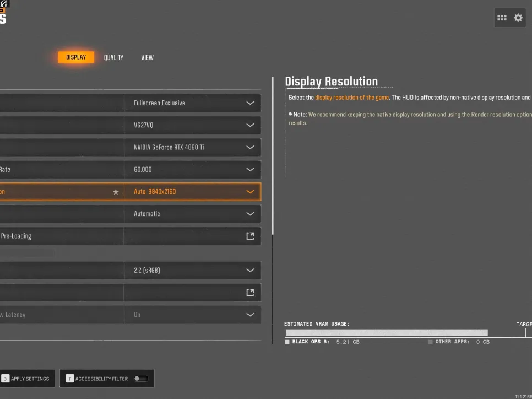The width and height of the screenshot is (532, 399).
Task: Expand the Fullscreen Exclusive display mode dropdown
Action: [x=250, y=103]
